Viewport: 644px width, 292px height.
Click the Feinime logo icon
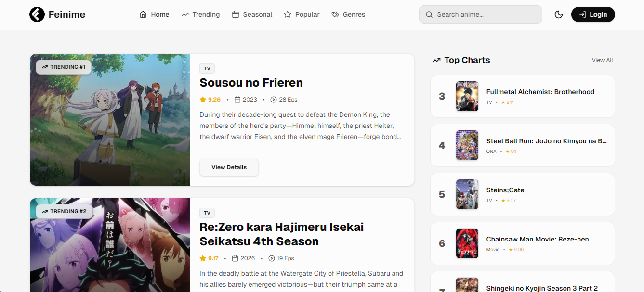point(37,14)
